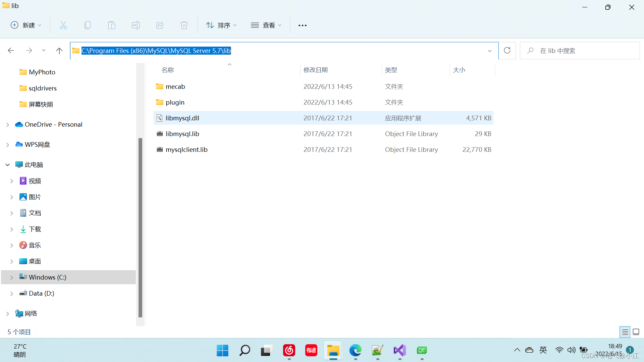This screenshot has width=644, height=362.
Task: Go up one folder level
Action: [x=59, y=51]
